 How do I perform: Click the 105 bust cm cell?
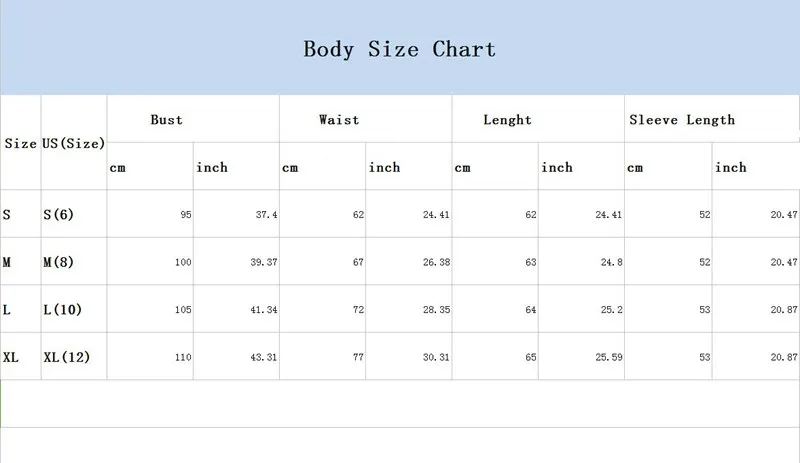[x=150, y=309]
